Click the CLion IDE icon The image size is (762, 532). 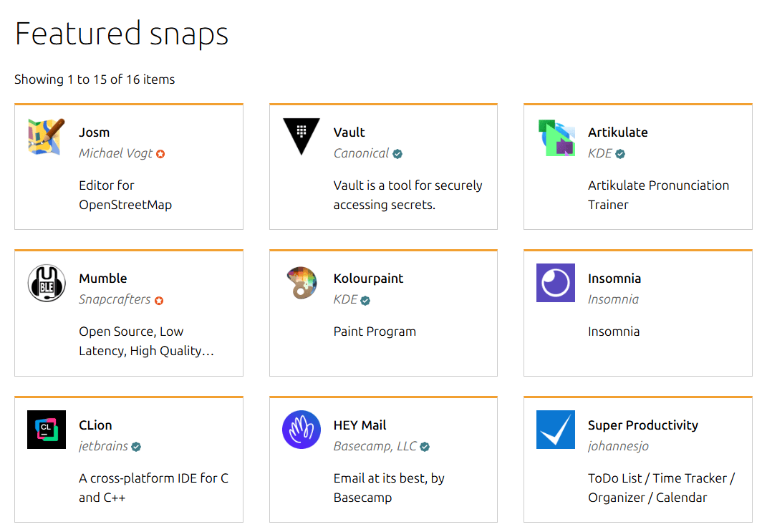(x=47, y=430)
